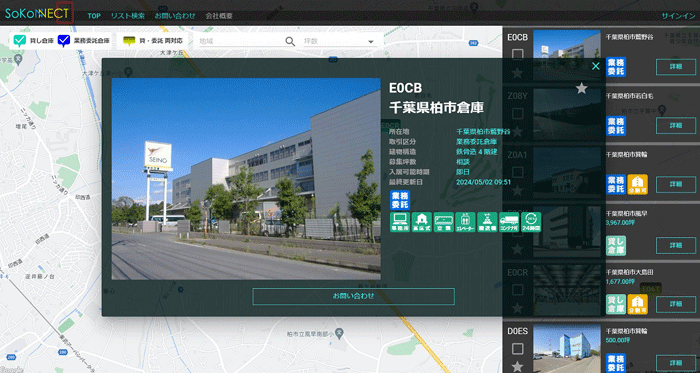Click the container truck amenity icon
Screen dimensions: 700x373
point(509,222)
